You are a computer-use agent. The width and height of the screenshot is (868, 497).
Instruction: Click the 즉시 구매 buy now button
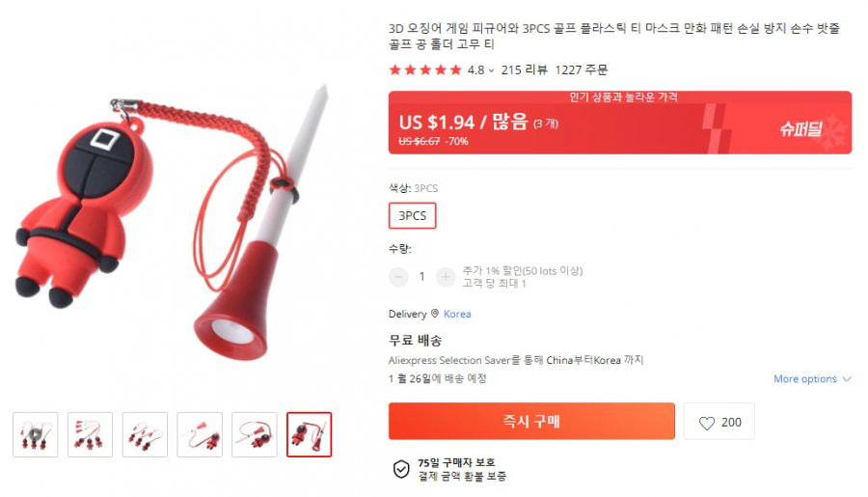click(531, 421)
